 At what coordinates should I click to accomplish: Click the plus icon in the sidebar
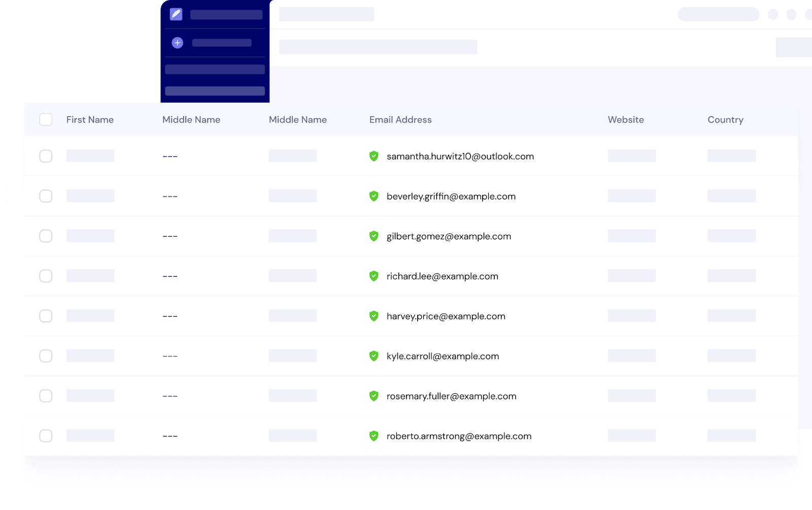[x=177, y=43]
